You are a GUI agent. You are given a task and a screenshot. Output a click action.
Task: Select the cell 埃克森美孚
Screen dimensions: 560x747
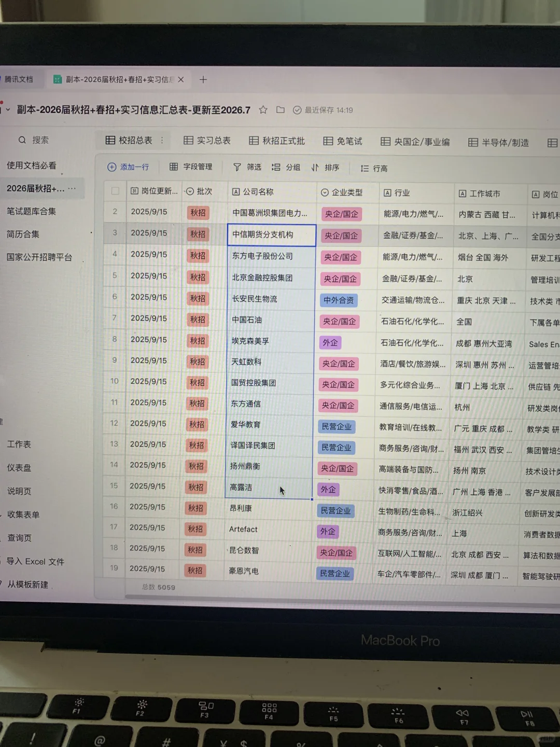click(x=270, y=341)
